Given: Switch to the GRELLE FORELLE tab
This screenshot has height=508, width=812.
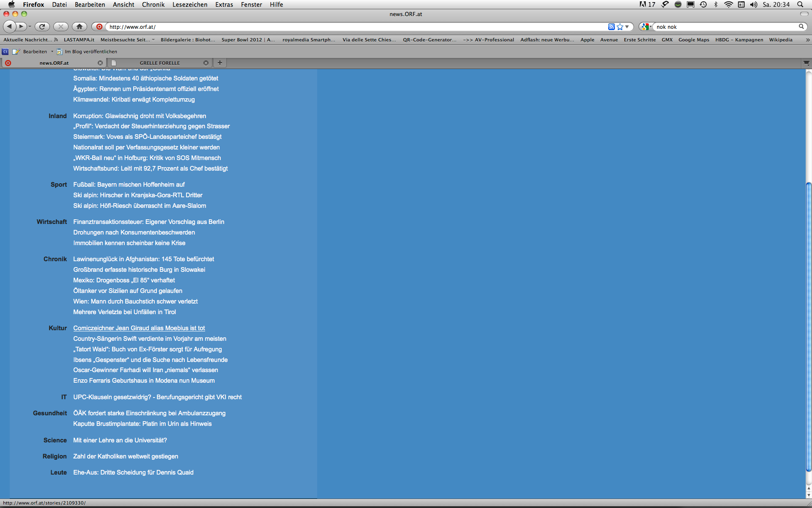Looking at the screenshot, I should [159, 63].
